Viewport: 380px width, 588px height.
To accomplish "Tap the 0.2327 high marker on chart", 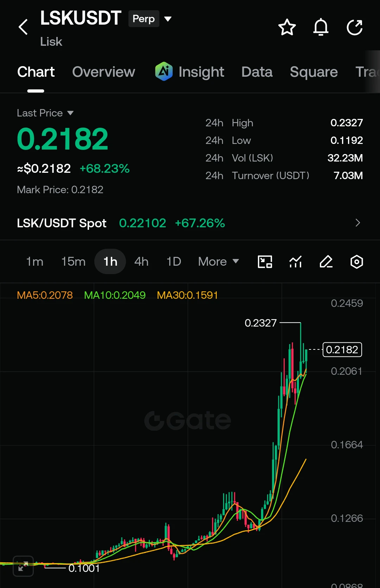I will (x=261, y=323).
